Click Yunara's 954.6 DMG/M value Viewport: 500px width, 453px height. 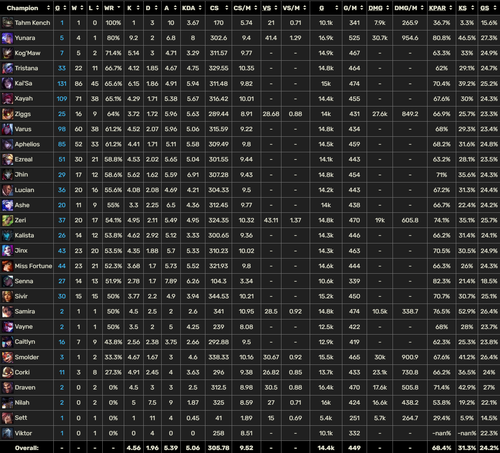click(x=410, y=38)
